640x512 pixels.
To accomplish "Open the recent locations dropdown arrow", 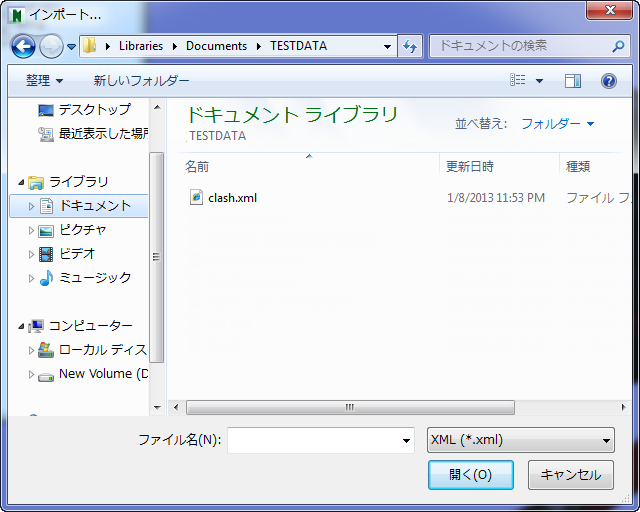I will pyautogui.click(x=71, y=47).
